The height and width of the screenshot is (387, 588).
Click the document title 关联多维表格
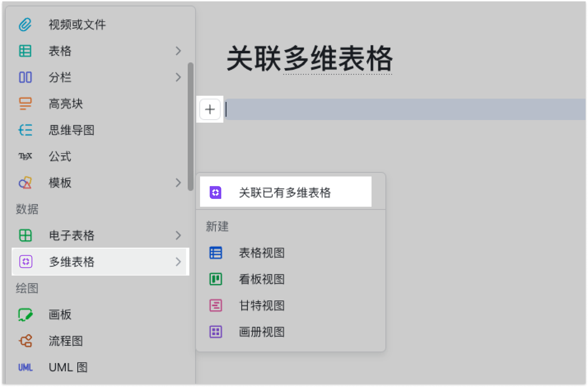[x=310, y=59]
